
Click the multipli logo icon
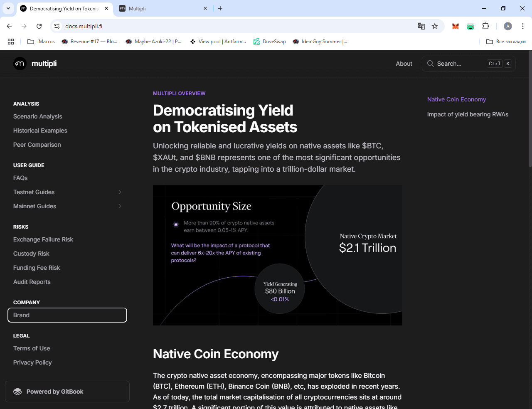[20, 64]
